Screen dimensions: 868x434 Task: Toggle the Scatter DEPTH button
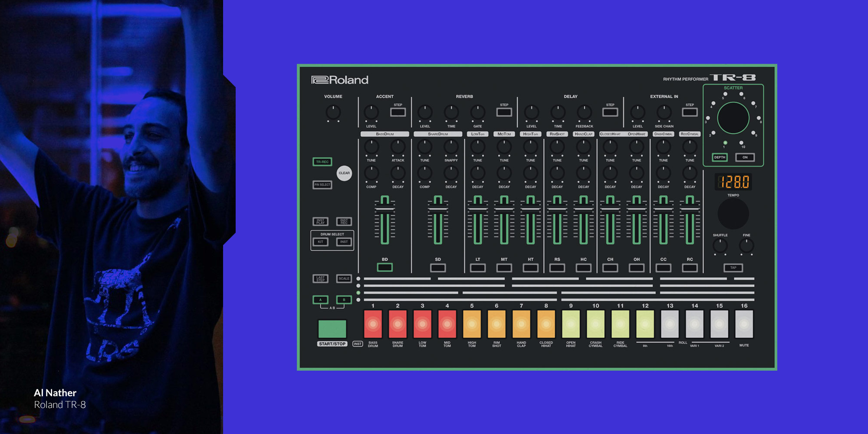(720, 158)
